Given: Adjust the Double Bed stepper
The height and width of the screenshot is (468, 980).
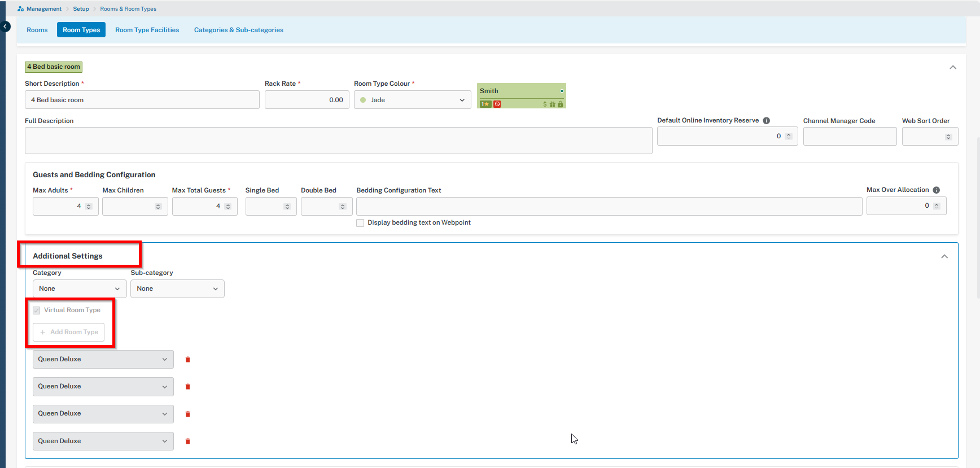Looking at the screenshot, I should (343, 207).
